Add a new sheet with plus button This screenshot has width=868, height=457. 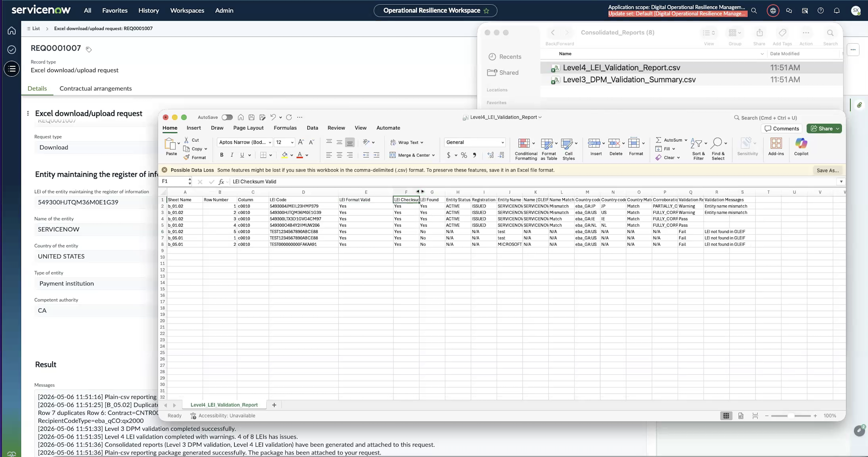pyautogui.click(x=274, y=405)
